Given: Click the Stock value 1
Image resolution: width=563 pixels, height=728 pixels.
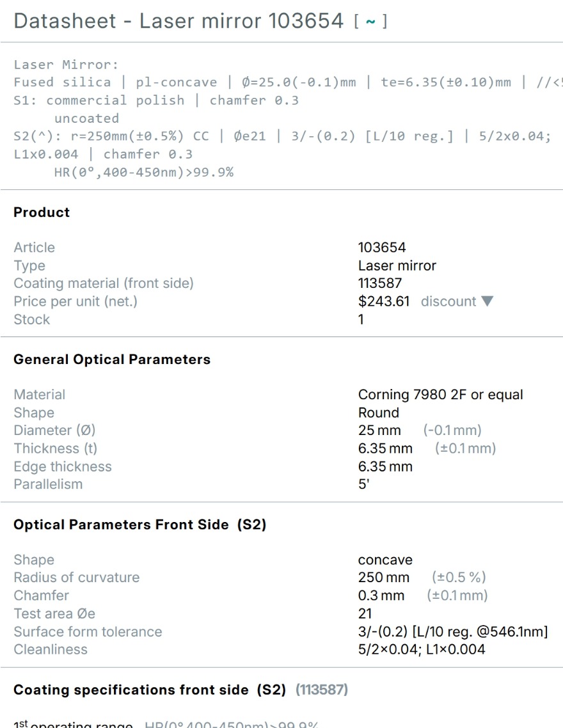Looking at the screenshot, I should tap(361, 319).
